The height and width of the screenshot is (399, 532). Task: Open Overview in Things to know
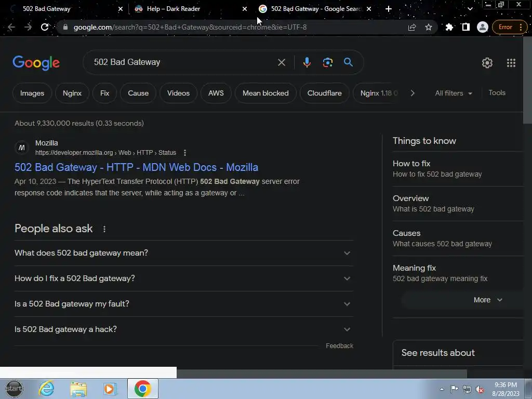point(458,204)
